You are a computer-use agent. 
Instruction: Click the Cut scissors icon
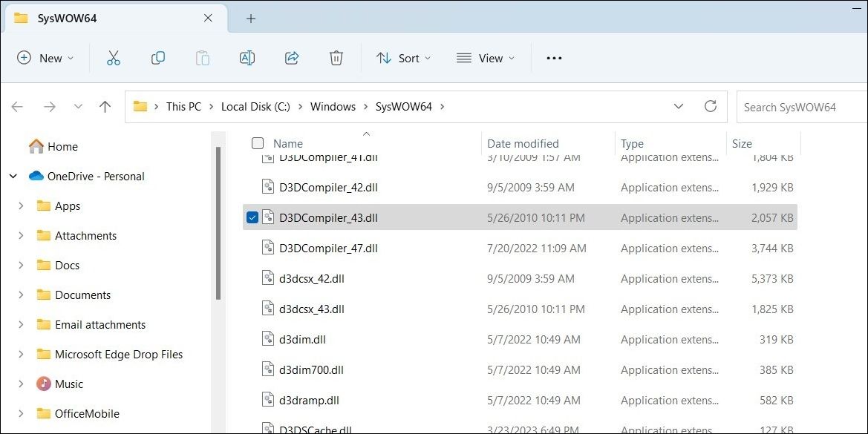(x=114, y=58)
